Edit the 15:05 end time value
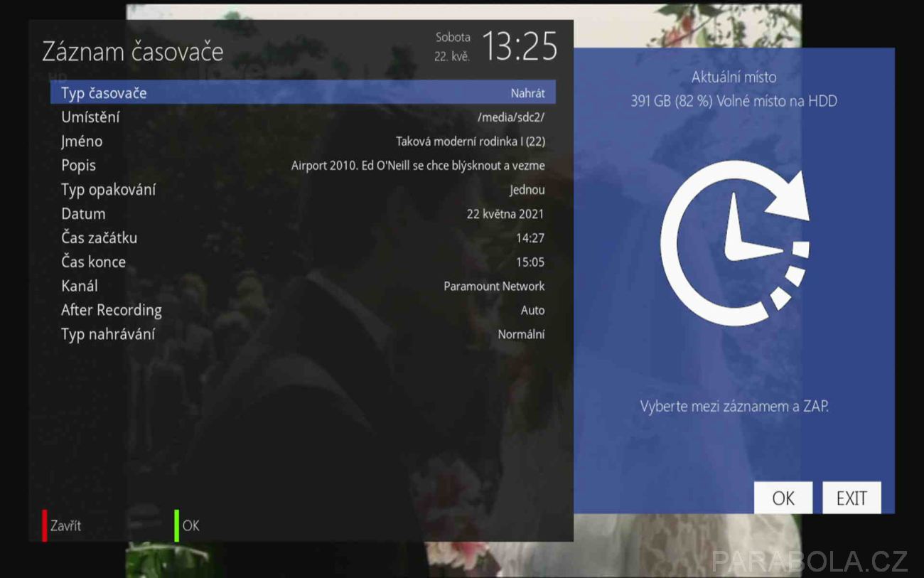 click(530, 262)
